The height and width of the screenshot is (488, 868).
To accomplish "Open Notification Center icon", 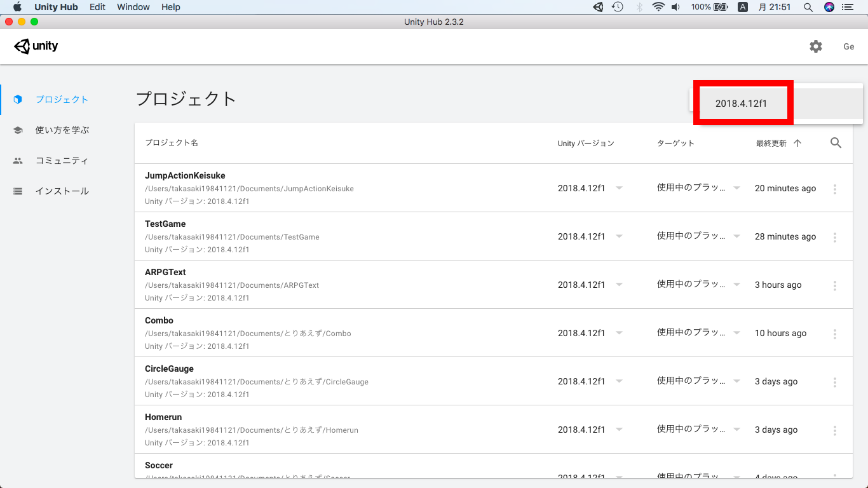I will 847,7.
